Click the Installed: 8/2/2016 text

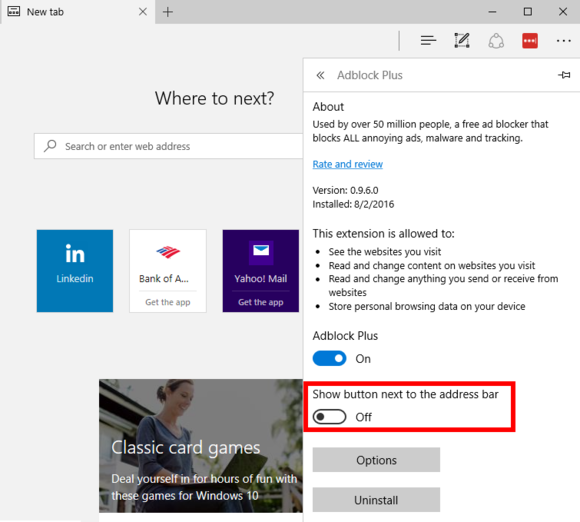[353, 204]
